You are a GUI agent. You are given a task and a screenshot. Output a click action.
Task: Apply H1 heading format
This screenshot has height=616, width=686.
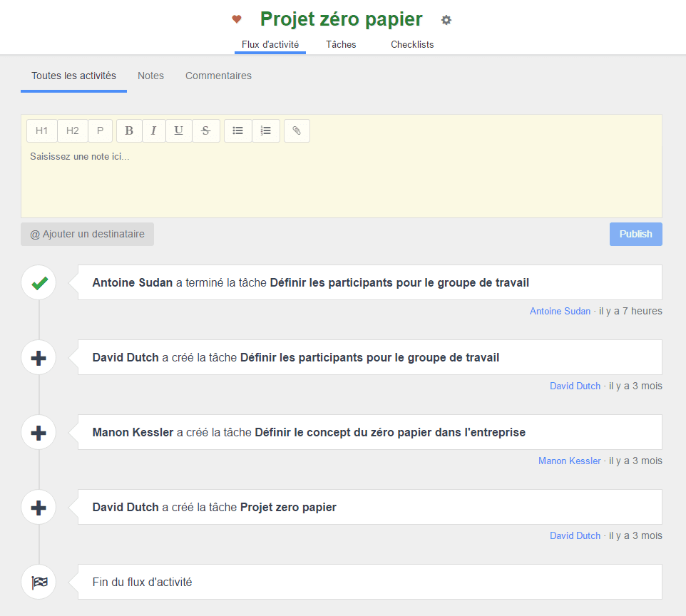click(x=41, y=130)
